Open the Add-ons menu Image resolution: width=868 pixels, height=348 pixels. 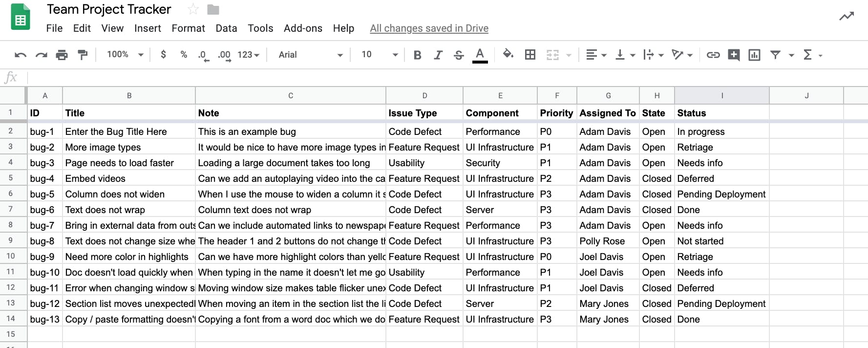coord(303,28)
